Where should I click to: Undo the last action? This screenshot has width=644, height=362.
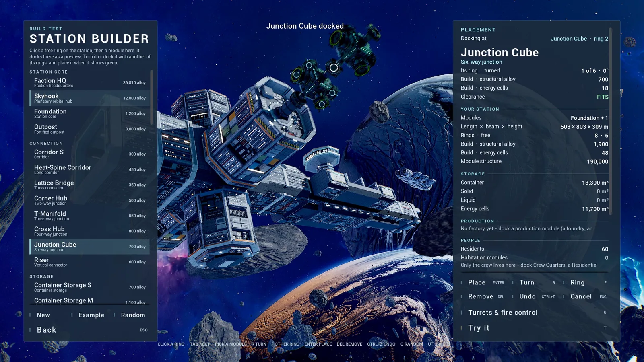(x=534, y=296)
